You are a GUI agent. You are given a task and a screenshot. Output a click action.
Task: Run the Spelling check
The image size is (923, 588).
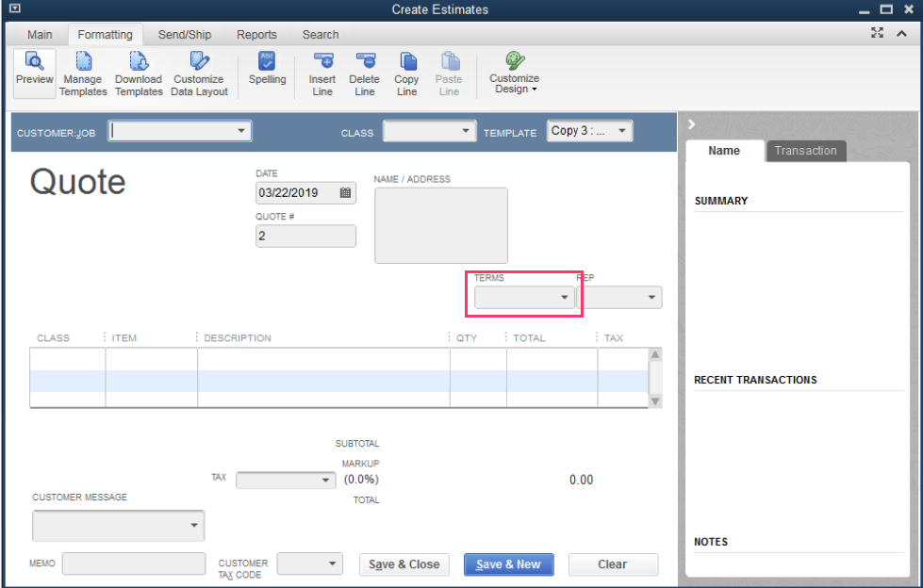tap(267, 68)
